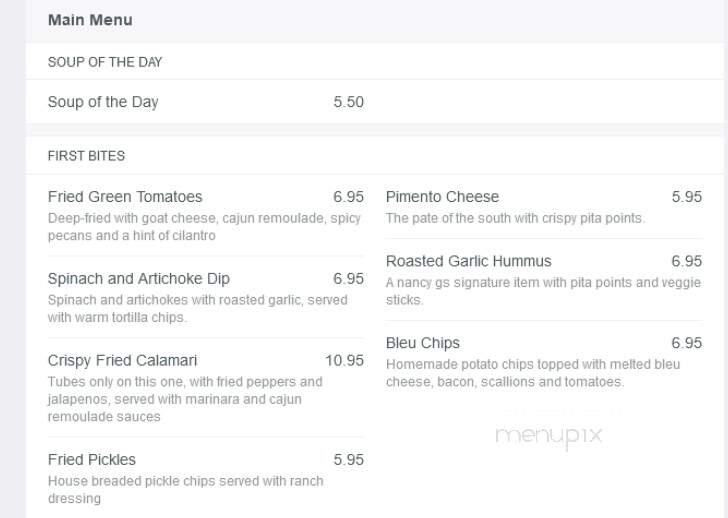Open the Fried Green Tomatoes item
Viewport: 728px width, 518px height.
point(125,196)
